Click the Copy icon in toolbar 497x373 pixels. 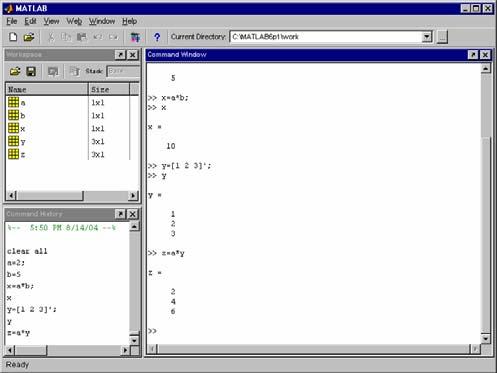tap(66, 37)
